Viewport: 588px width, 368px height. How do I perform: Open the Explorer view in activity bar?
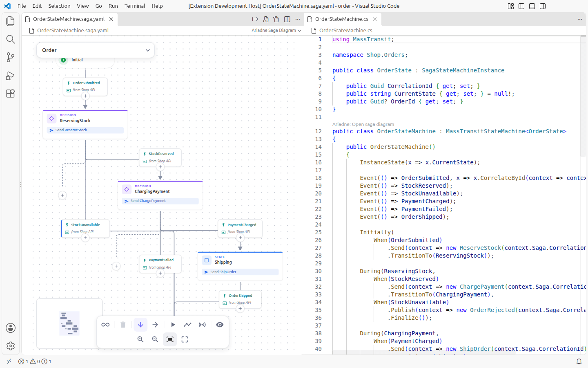point(11,21)
